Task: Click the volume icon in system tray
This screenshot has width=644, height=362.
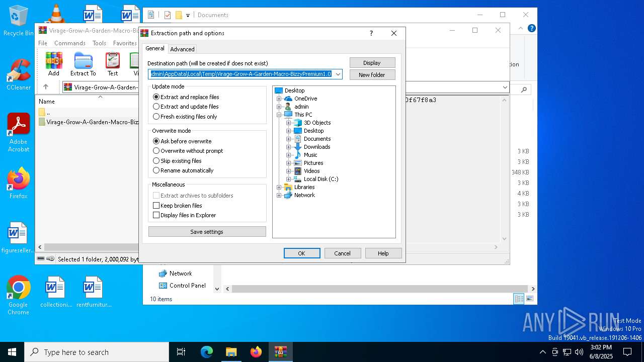Action: tap(579, 352)
